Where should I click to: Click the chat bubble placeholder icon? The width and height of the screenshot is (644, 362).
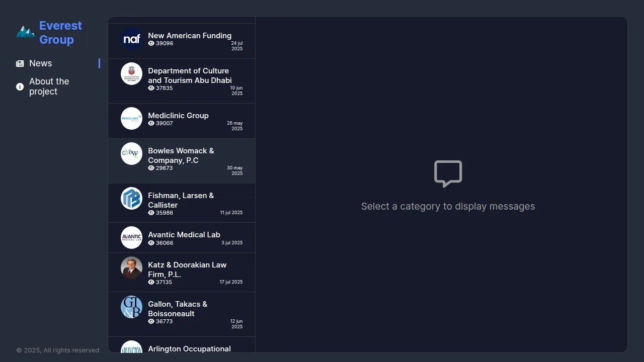448,174
